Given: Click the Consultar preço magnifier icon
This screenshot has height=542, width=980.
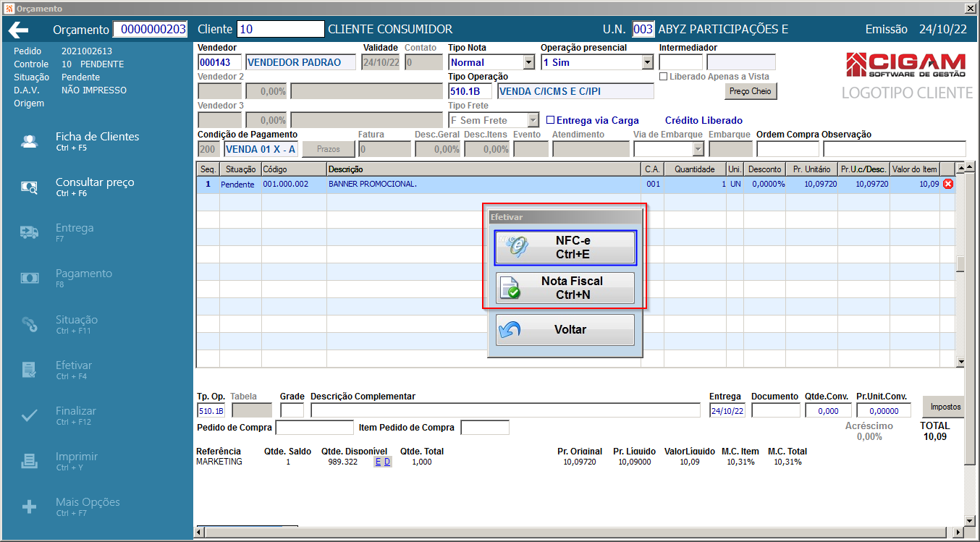Looking at the screenshot, I should point(29,187).
